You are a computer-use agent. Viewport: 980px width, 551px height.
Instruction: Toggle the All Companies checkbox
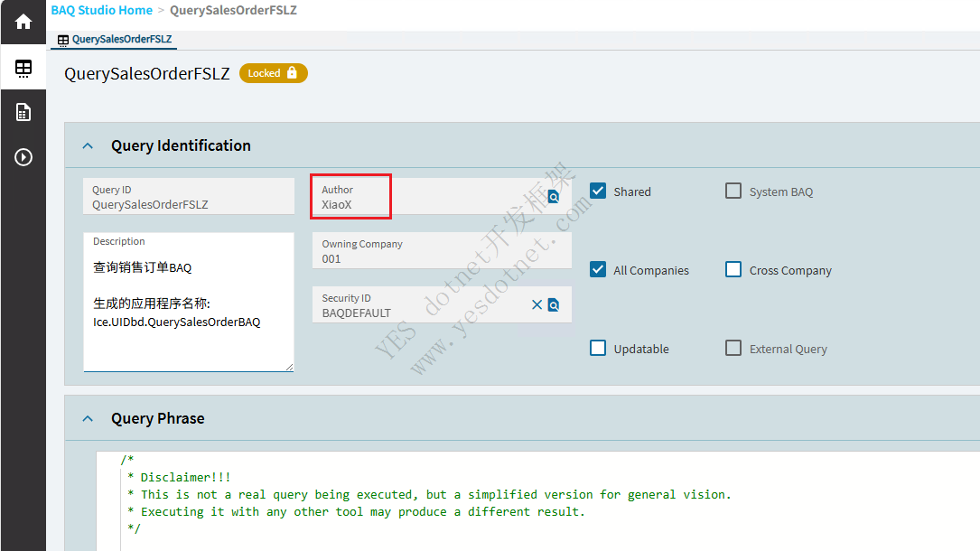(597, 269)
